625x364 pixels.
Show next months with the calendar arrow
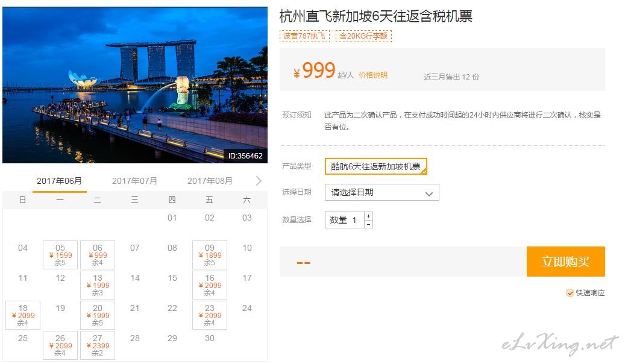coord(259,181)
